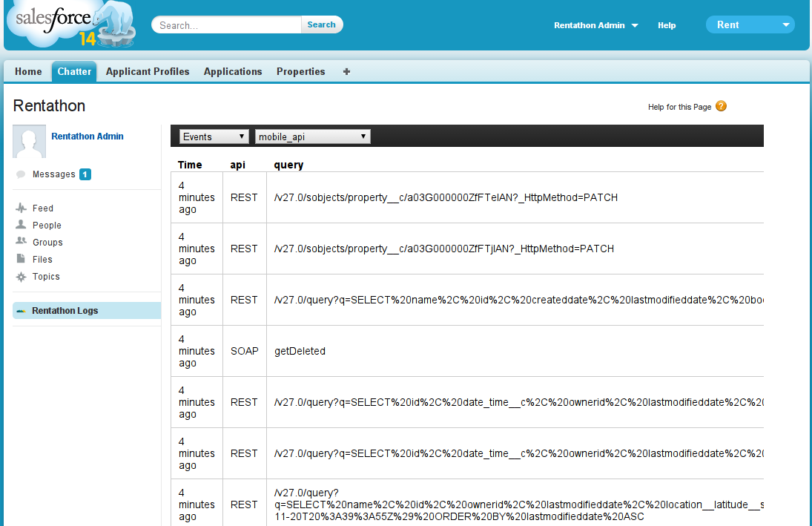Viewport: 812px width, 526px height.
Task: Click the Groups icon in sidebar
Action: (x=21, y=241)
